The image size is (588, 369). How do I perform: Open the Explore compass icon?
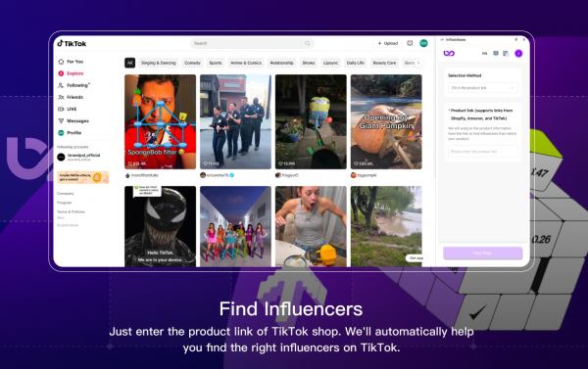click(x=61, y=73)
